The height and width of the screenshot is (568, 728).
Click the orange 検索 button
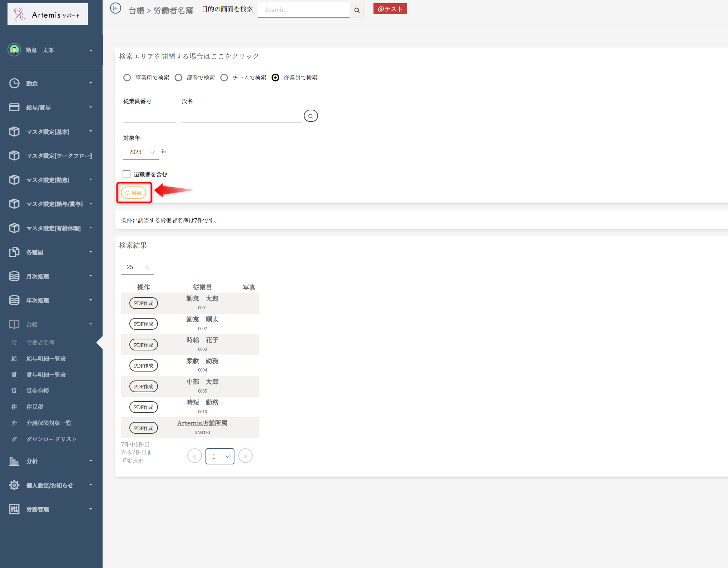(133, 193)
